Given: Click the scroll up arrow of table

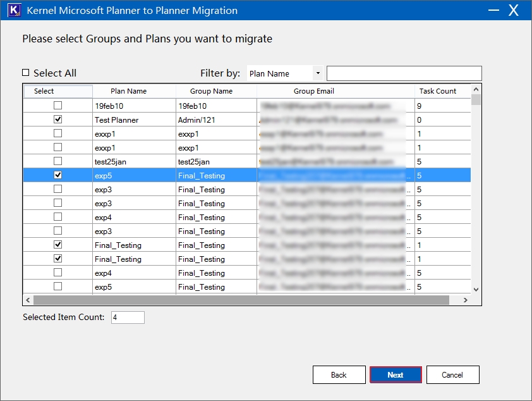Looking at the screenshot, I should [476, 89].
